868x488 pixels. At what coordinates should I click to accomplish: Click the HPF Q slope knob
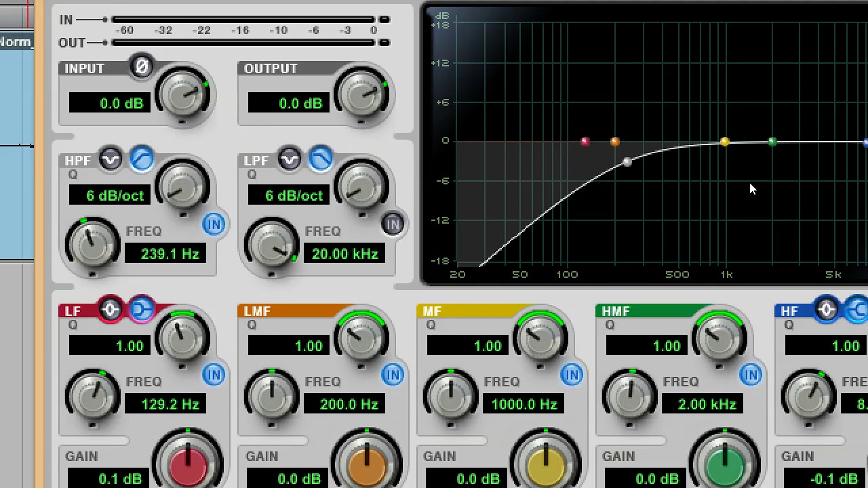[x=182, y=187]
